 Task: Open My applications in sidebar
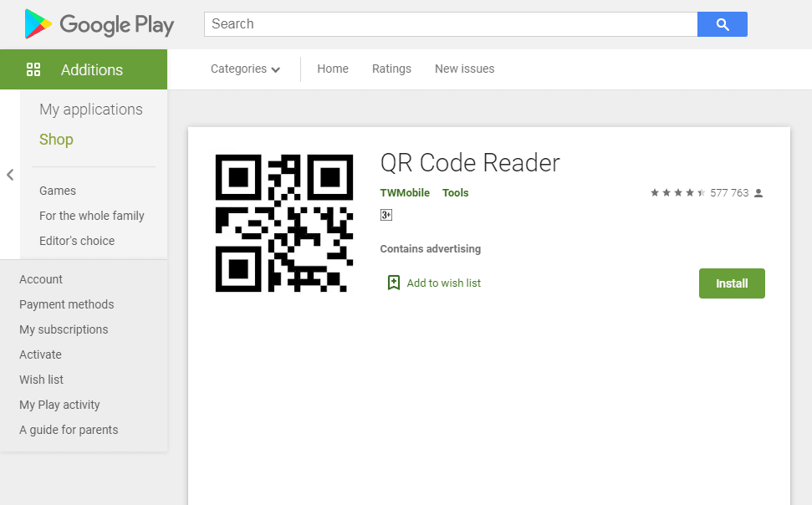pos(91,110)
